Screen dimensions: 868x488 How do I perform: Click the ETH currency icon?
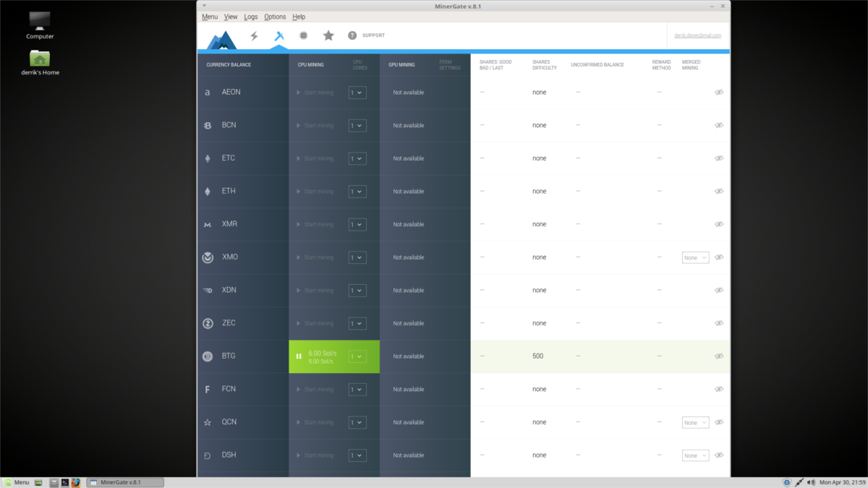point(208,192)
